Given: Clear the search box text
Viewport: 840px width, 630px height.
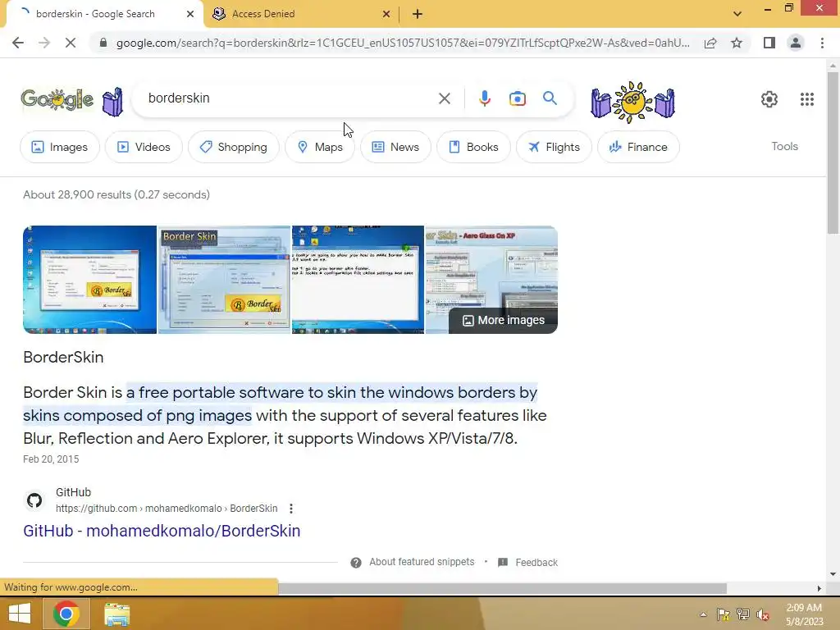Looking at the screenshot, I should 444,98.
